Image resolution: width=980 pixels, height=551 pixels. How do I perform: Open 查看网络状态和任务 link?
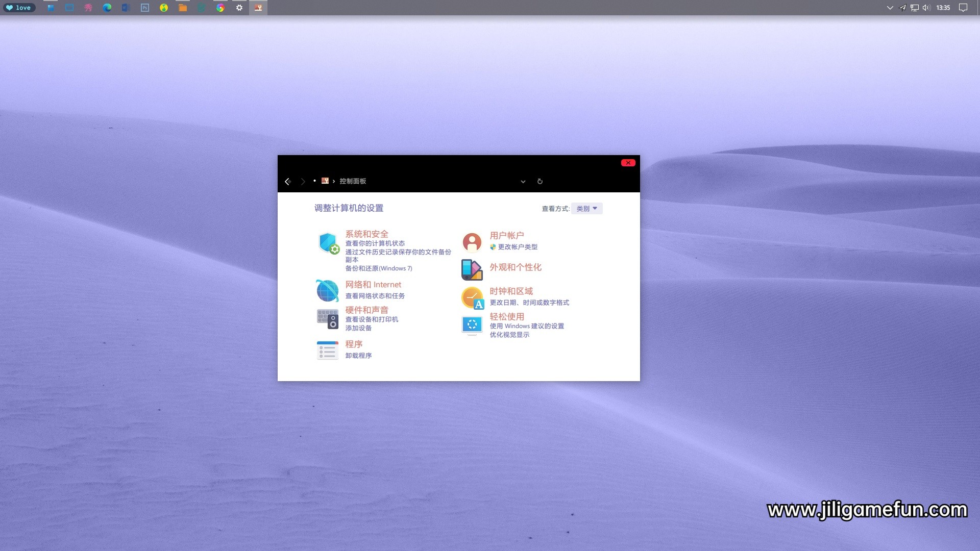tap(375, 296)
